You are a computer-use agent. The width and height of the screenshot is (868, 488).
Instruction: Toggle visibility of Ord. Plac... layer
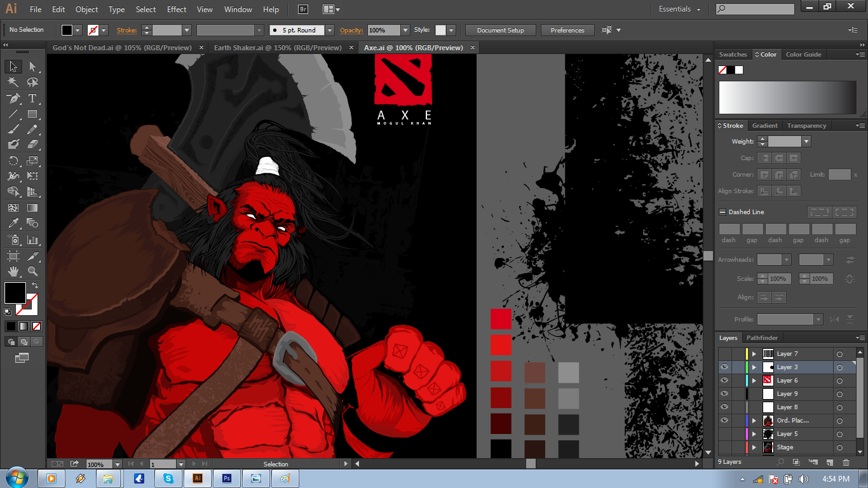(x=724, y=420)
